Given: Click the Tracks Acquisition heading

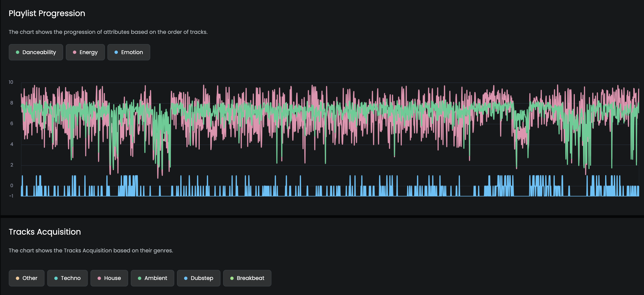Looking at the screenshot, I should point(45,232).
